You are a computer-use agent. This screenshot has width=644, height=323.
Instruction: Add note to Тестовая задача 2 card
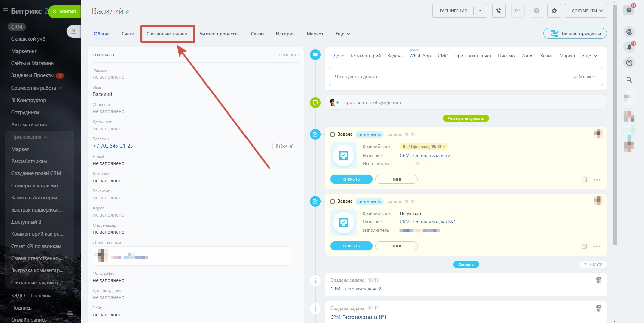(x=584, y=180)
